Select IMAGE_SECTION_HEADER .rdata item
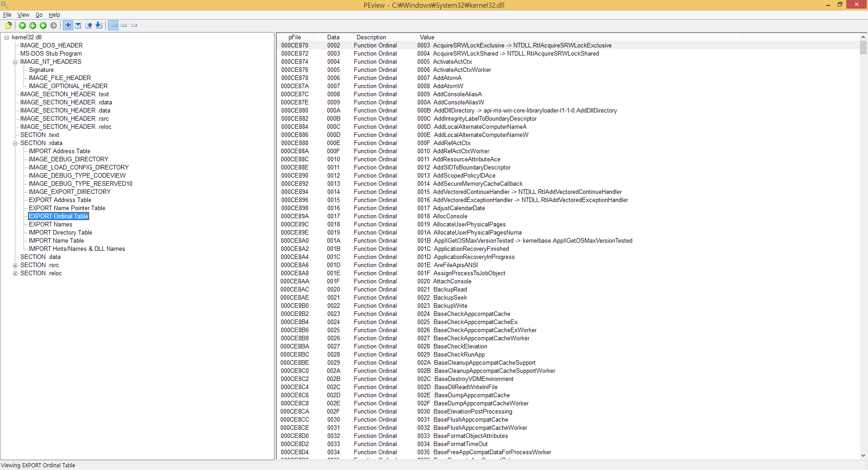The width and height of the screenshot is (868, 470). [66, 103]
